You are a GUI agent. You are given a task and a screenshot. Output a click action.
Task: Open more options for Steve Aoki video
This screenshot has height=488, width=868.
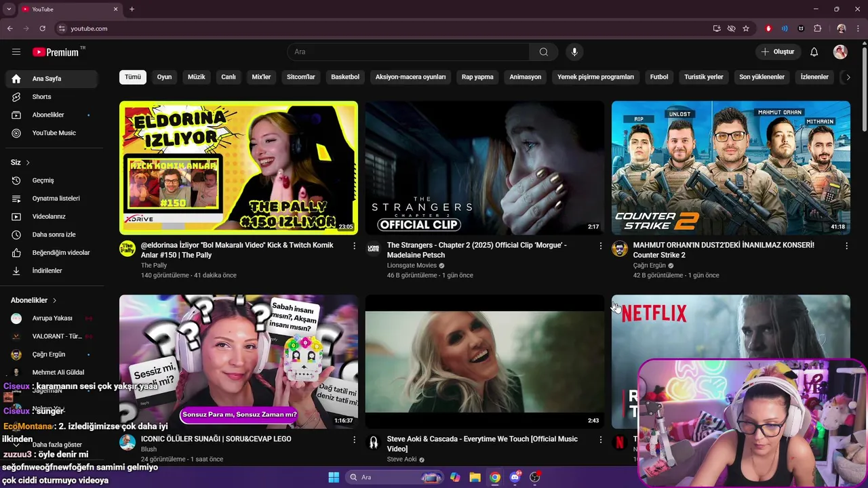[600, 440]
